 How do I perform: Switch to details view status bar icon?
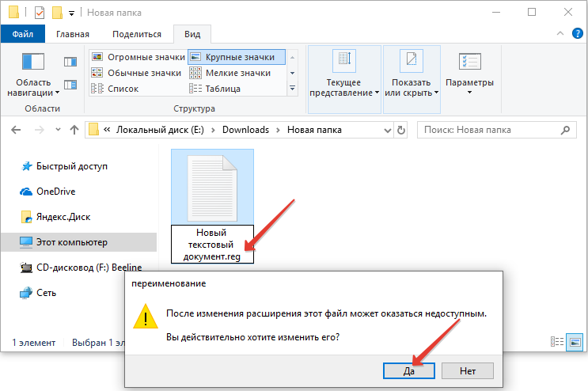point(557,342)
